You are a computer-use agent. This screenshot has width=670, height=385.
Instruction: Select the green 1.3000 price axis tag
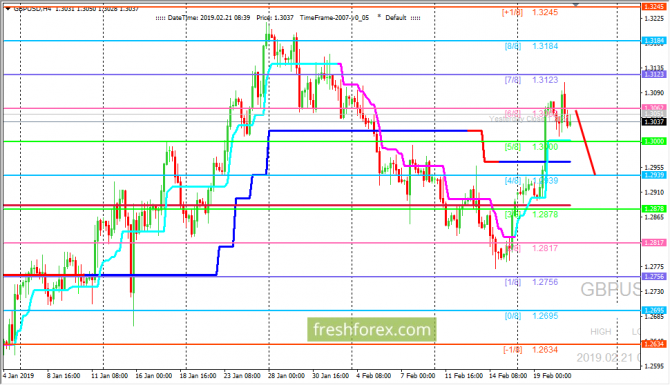[x=654, y=141]
